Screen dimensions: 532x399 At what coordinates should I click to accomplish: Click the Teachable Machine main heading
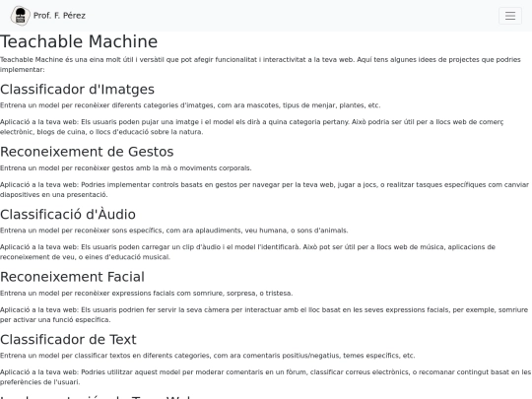click(79, 41)
